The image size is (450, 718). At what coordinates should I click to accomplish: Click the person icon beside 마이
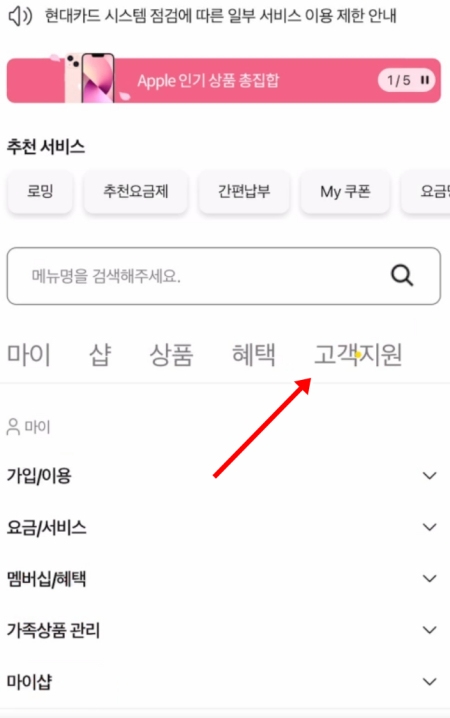(x=13, y=427)
